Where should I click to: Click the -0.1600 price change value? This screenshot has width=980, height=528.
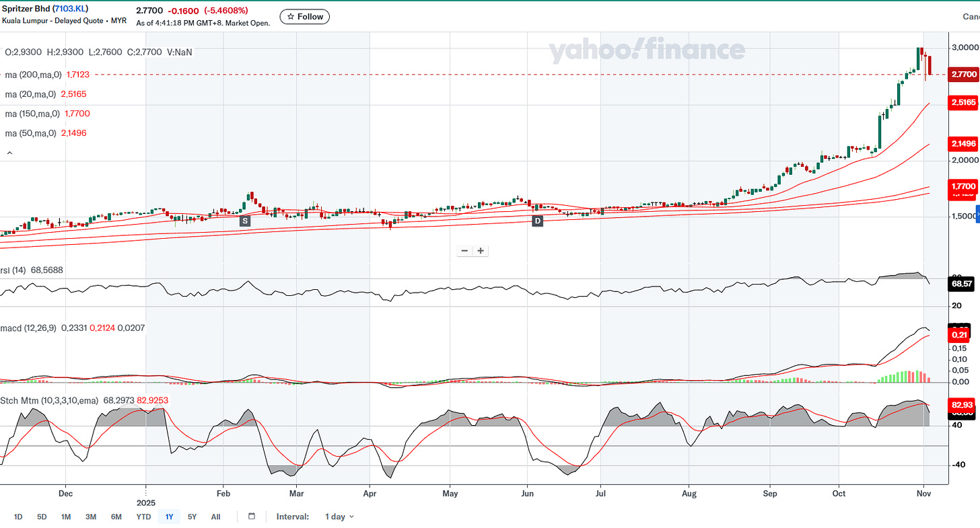[183, 11]
